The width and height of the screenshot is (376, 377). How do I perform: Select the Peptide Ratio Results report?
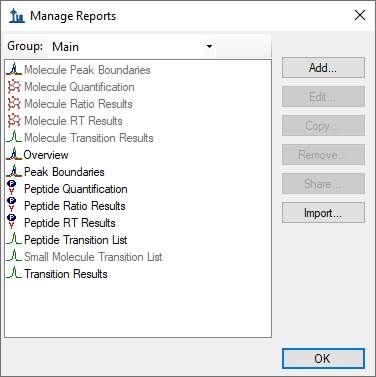pos(75,206)
